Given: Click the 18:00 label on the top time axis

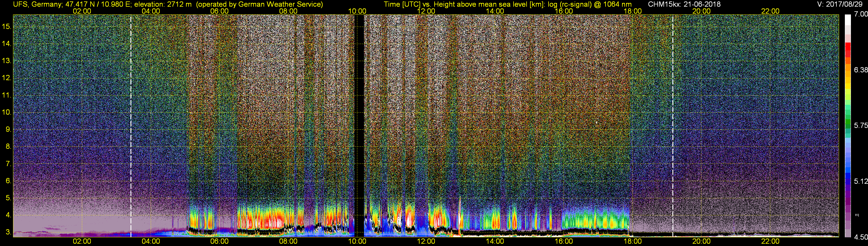Looking at the screenshot, I should pyautogui.click(x=632, y=11).
